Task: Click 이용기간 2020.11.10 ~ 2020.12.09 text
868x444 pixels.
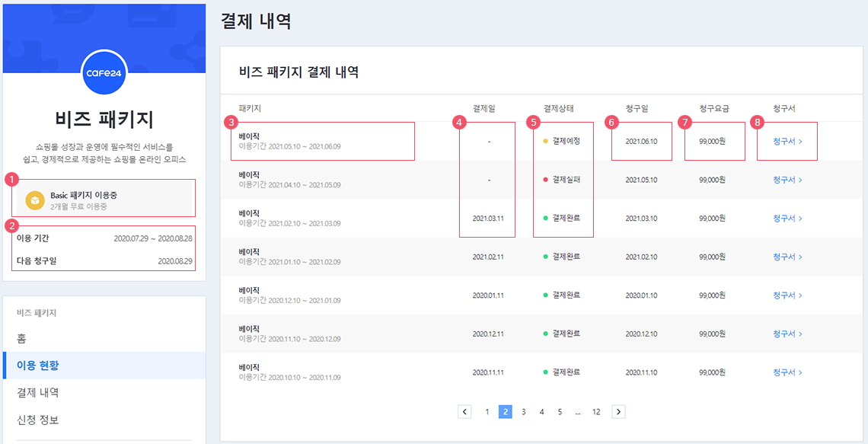Action: (289, 339)
